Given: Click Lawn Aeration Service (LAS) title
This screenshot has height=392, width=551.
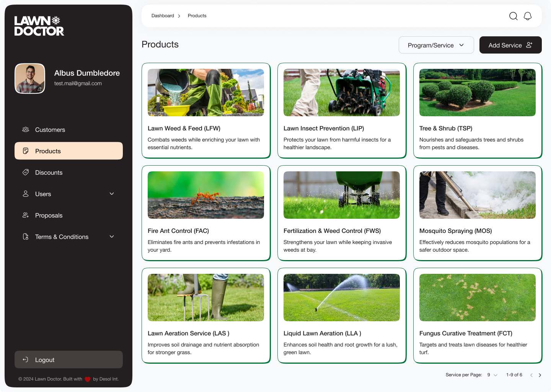Looking at the screenshot, I should [x=189, y=333].
